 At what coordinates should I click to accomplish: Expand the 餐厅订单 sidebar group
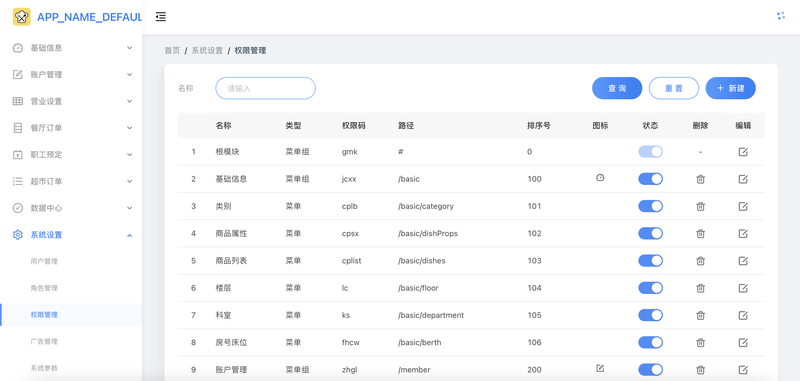(x=71, y=128)
